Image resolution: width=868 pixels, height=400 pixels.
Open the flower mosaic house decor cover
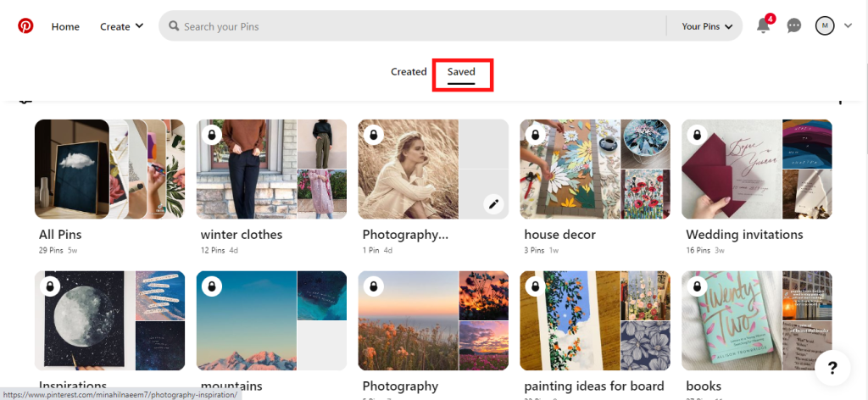pyautogui.click(x=570, y=169)
